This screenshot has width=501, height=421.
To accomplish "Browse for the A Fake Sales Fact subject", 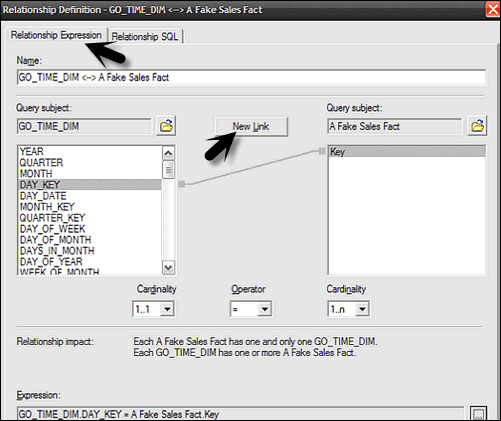I will pyautogui.click(x=477, y=126).
